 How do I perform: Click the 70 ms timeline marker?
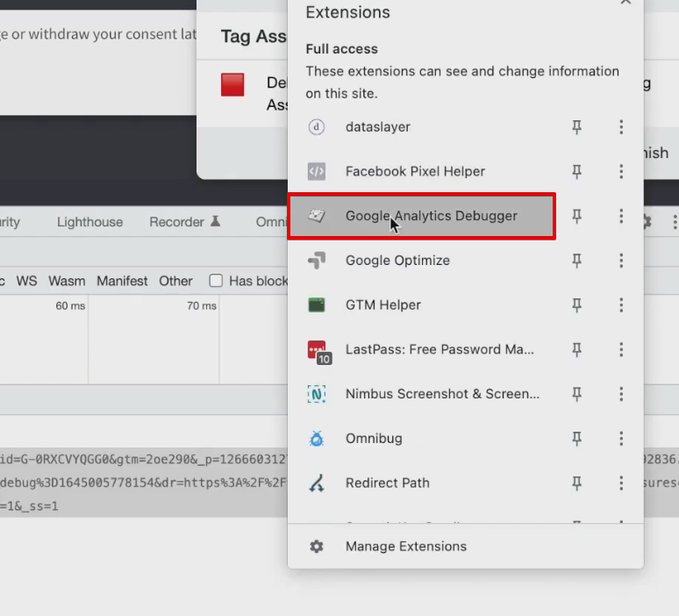pyautogui.click(x=202, y=306)
